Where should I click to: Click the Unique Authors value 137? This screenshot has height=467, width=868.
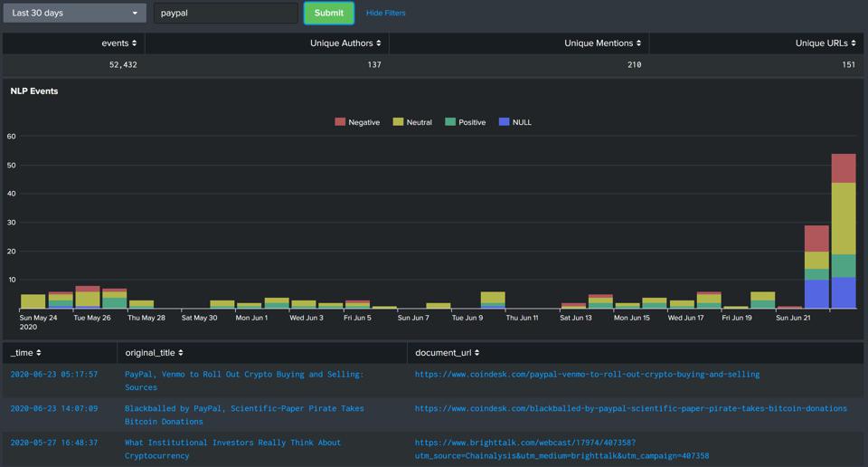point(374,65)
